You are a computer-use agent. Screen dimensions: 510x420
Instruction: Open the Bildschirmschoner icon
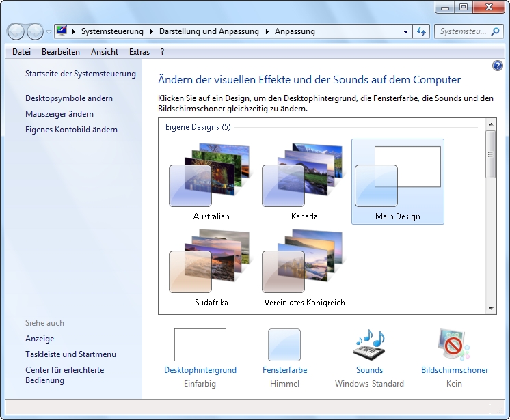[455, 345]
